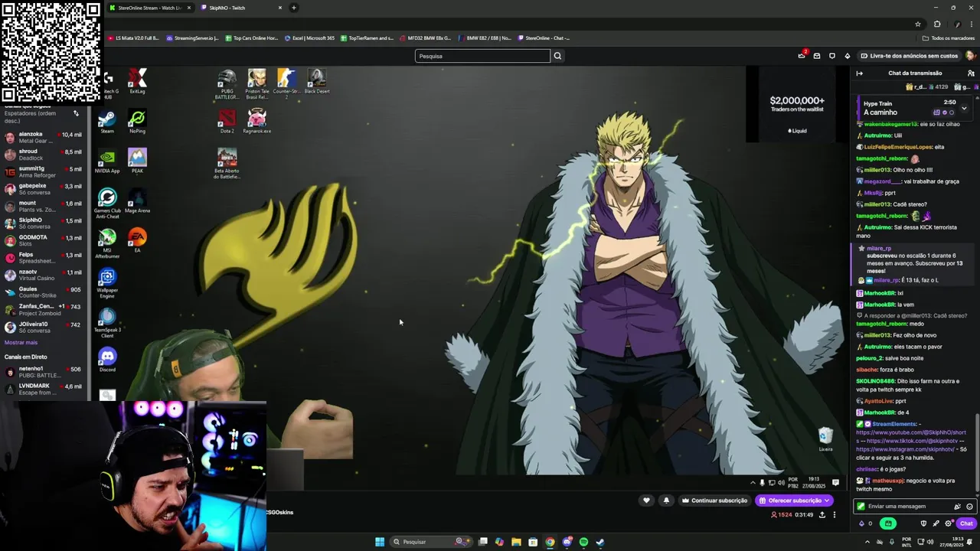Open the Excel | Microsoft 365 bookmark
The image size is (980, 551).
[x=309, y=38]
